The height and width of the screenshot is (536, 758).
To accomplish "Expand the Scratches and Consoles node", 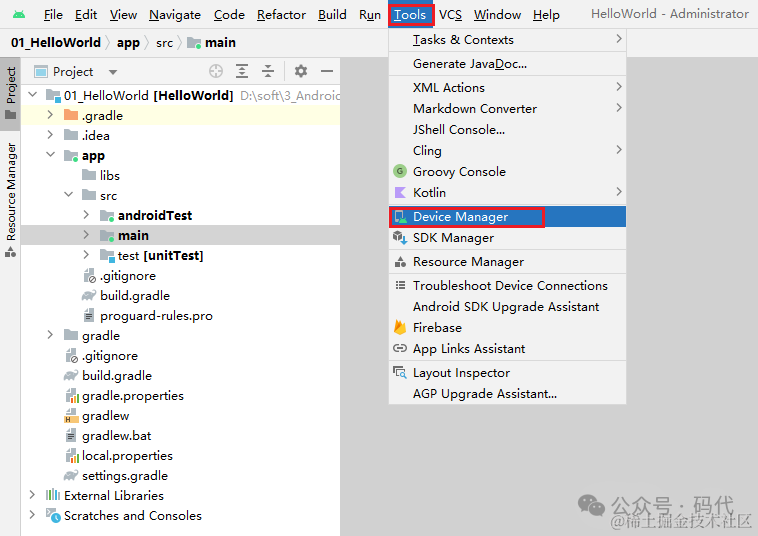I will [32, 515].
